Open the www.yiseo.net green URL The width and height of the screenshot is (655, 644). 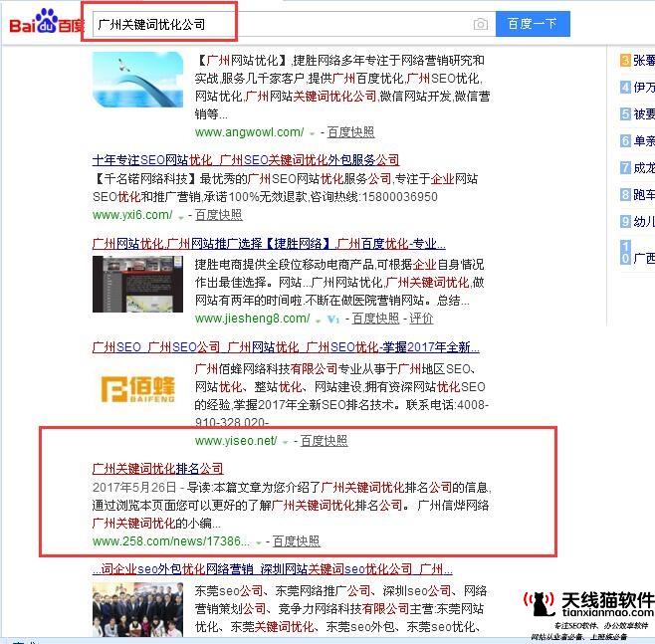tap(236, 441)
